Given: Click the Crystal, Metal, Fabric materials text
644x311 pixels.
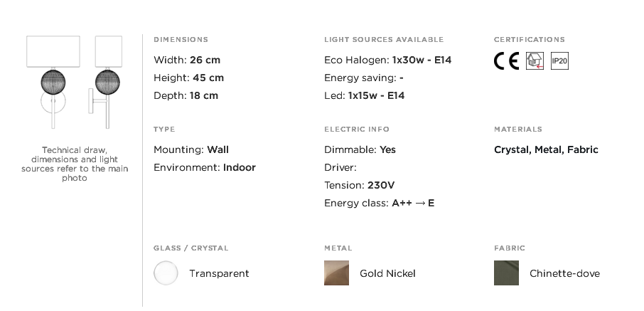Looking at the screenshot, I should 546,149.
